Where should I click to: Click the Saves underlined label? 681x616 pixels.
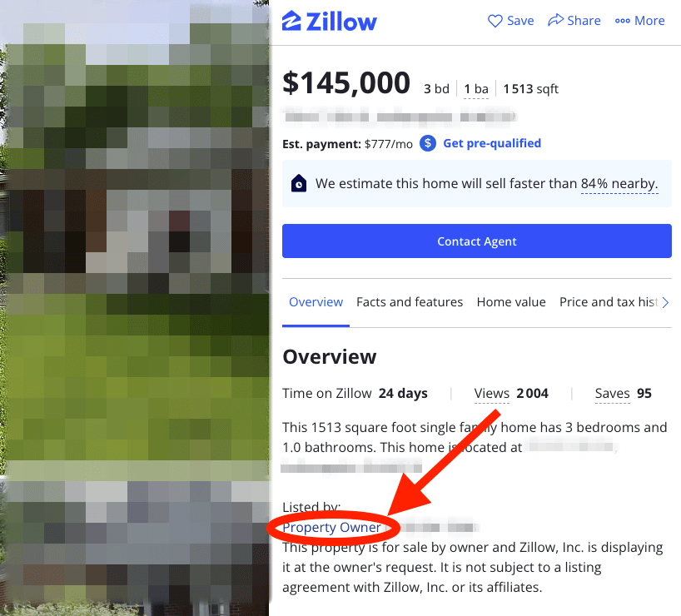click(613, 394)
